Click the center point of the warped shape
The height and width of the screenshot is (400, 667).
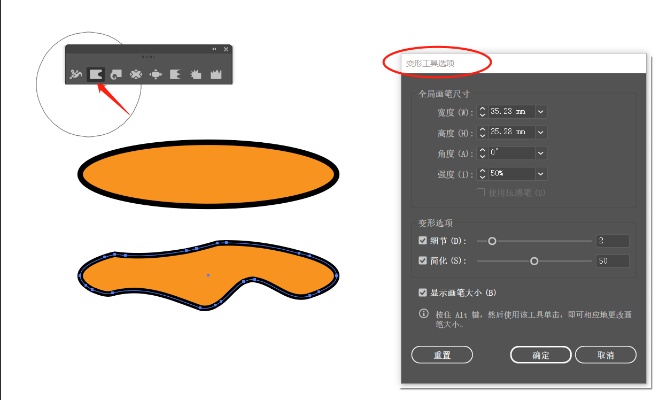click(208, 275)
